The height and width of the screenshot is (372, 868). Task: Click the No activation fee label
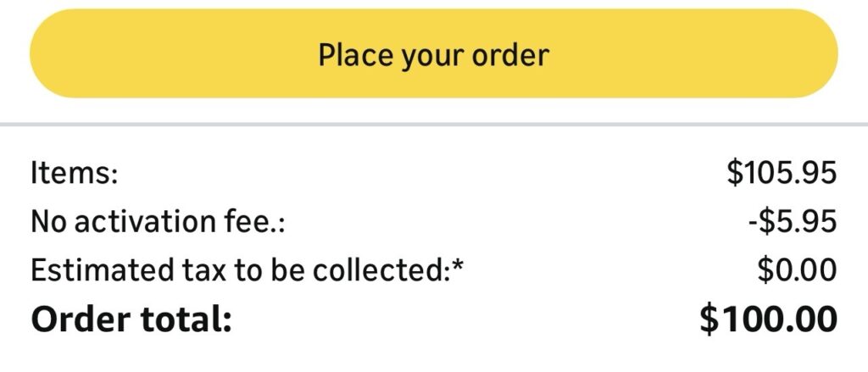pyautogui.click(x=158, y=222)
